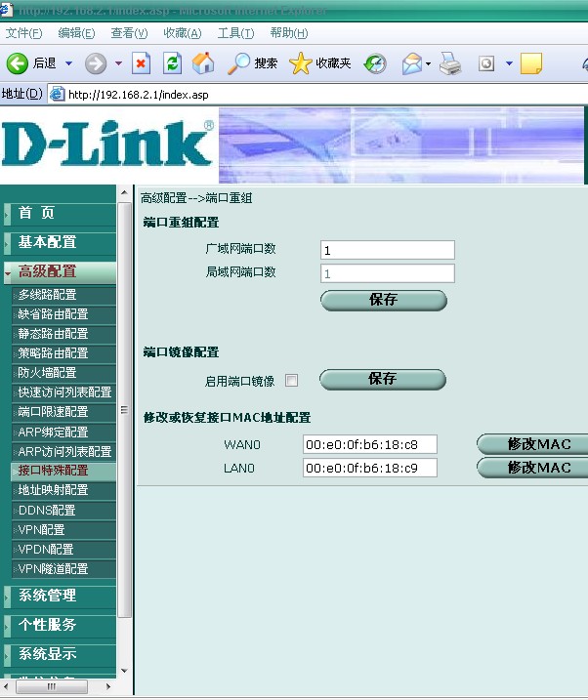Go to Home page icon
The image size is (588, 700).
coord(203,62)
